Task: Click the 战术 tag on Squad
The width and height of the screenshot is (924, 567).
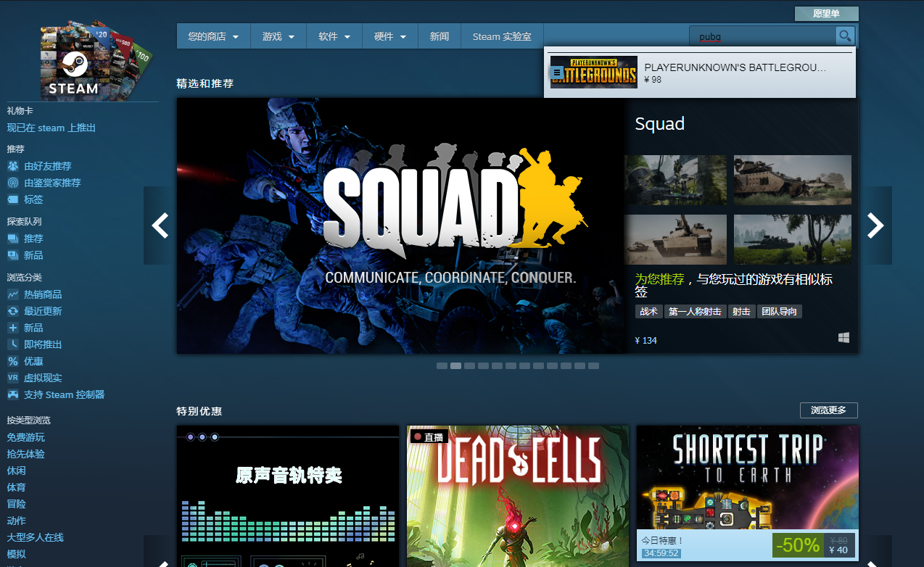Action: [x=648, y=312]
